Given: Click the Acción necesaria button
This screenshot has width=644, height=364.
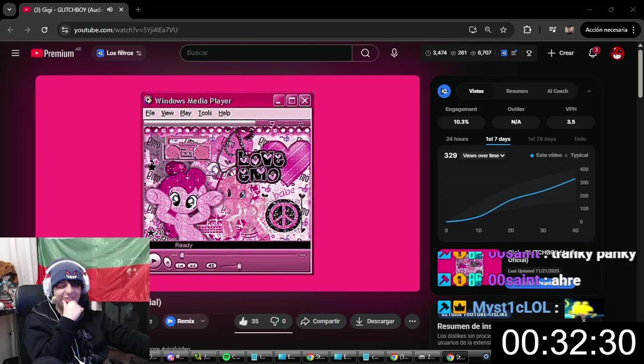Looking at the screenshot, I should point(610,30).
